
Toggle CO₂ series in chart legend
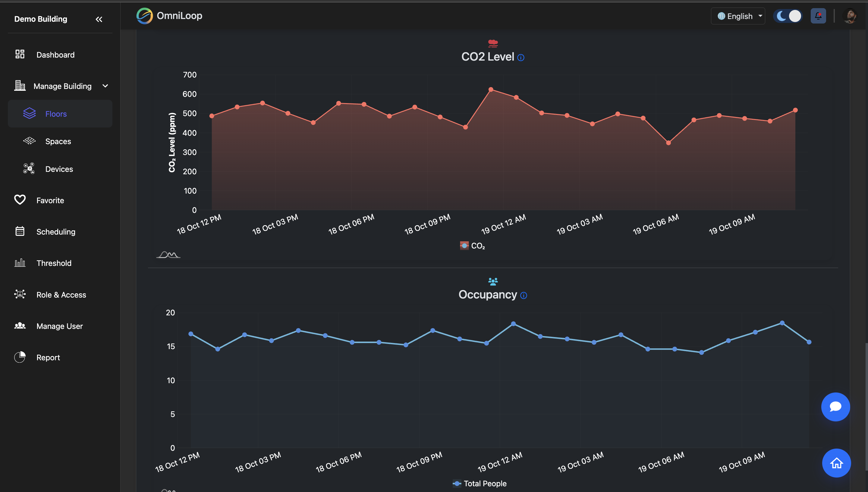click(x=472, y=246)
